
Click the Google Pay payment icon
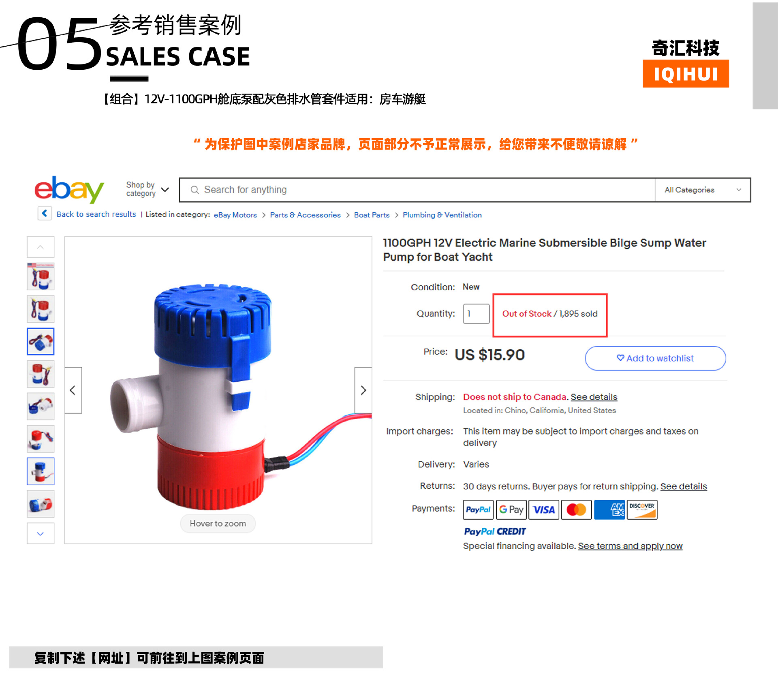[511, 509]
